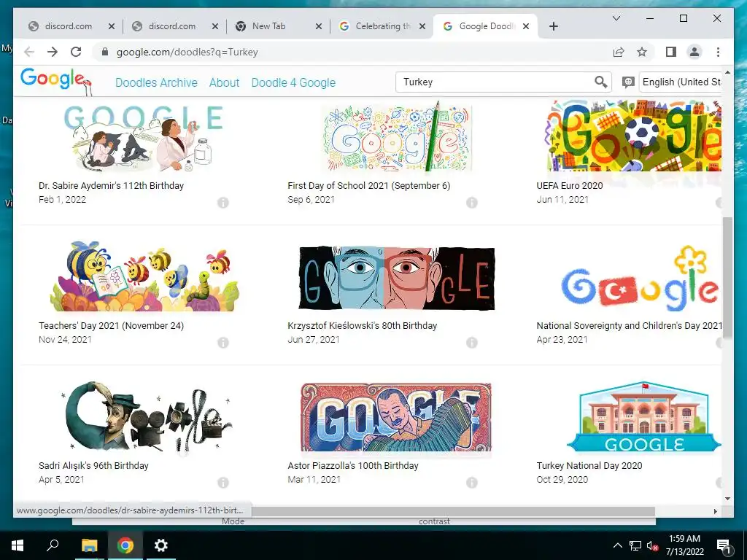Open Teachers' Day 2021 (November 24) title
This screenshot has height=560, width=747.
111,326
